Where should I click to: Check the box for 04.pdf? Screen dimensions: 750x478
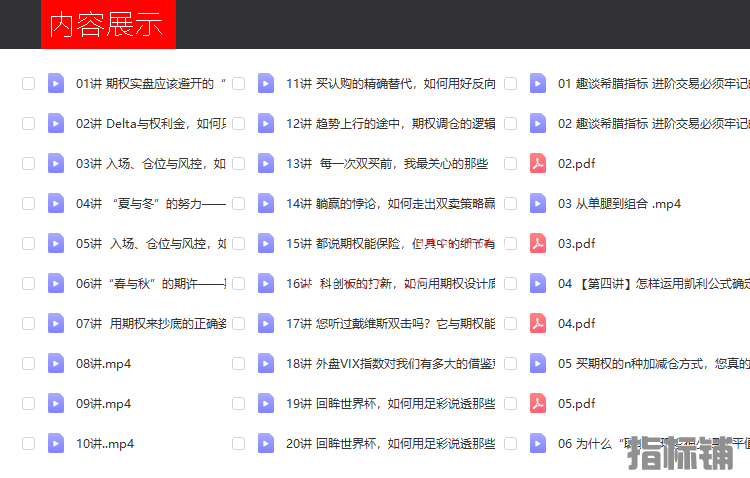510,324
